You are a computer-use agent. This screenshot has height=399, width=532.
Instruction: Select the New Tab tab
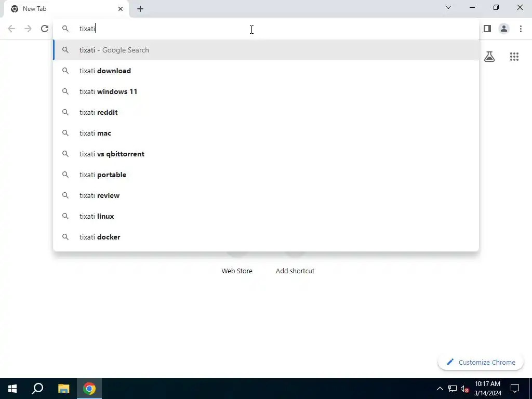[x=66, y=9]
